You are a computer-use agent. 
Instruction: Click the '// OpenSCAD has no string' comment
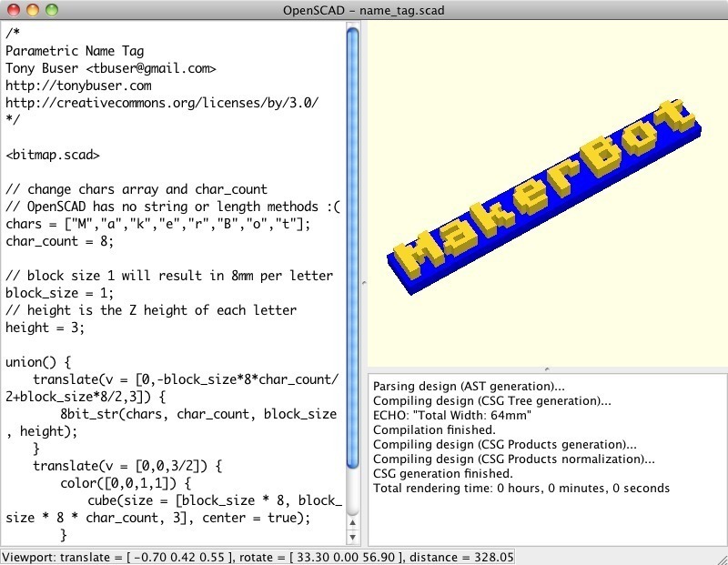(x=173, y=207)
